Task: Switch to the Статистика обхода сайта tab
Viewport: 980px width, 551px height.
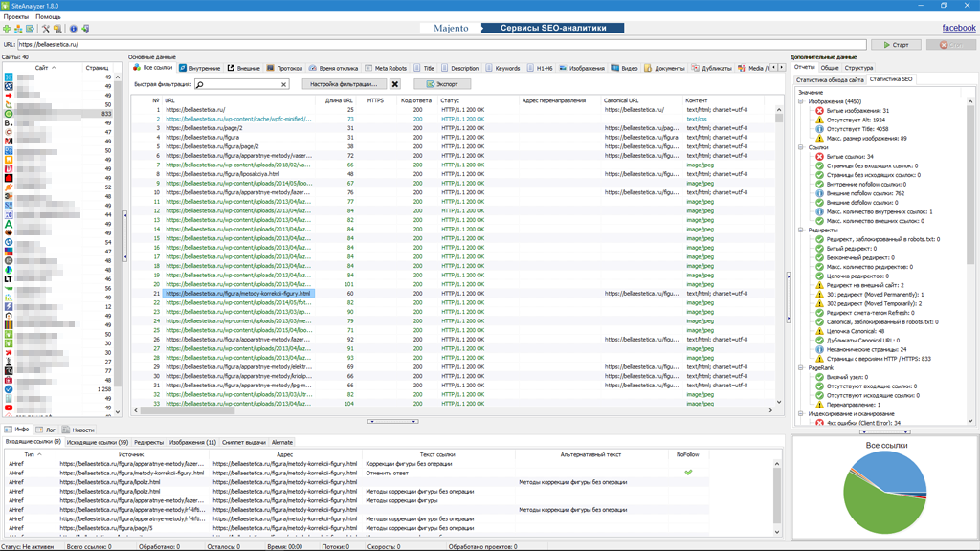Action: point(830,80)
